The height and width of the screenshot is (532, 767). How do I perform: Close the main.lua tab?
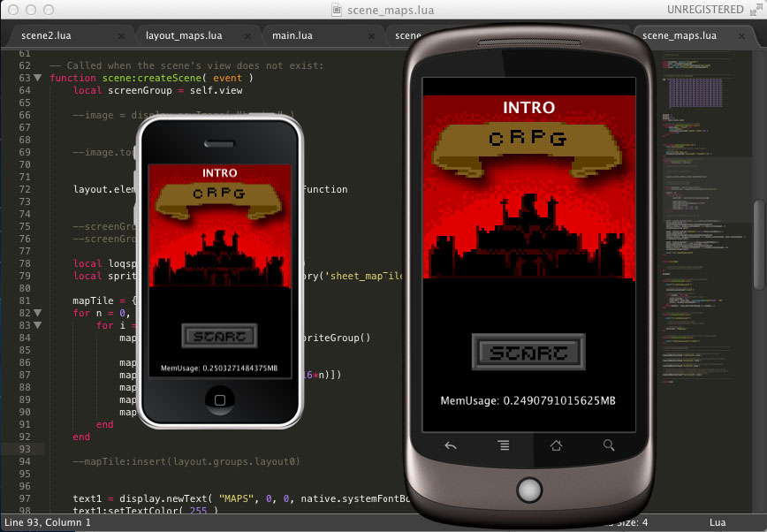tap(371, 35)
